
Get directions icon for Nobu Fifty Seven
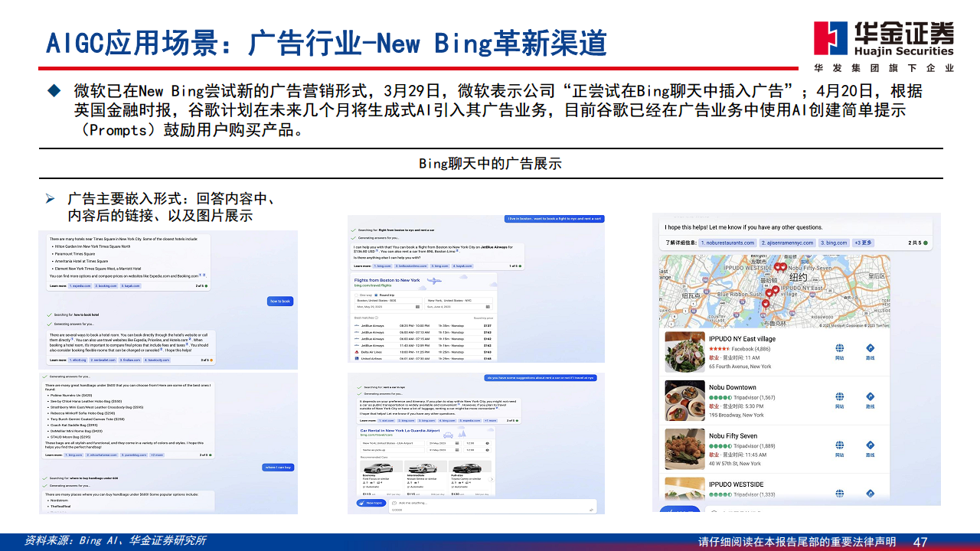pyautogui.click(x=870, y=445)
